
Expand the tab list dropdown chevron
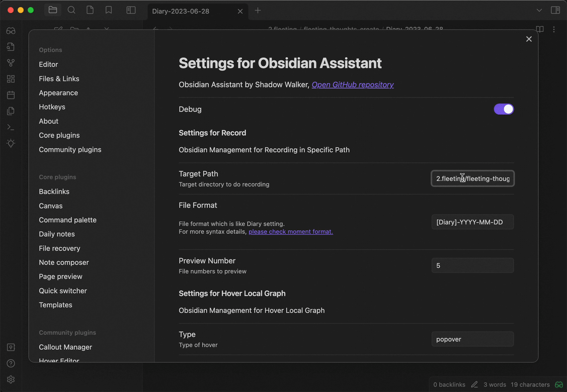539,10
